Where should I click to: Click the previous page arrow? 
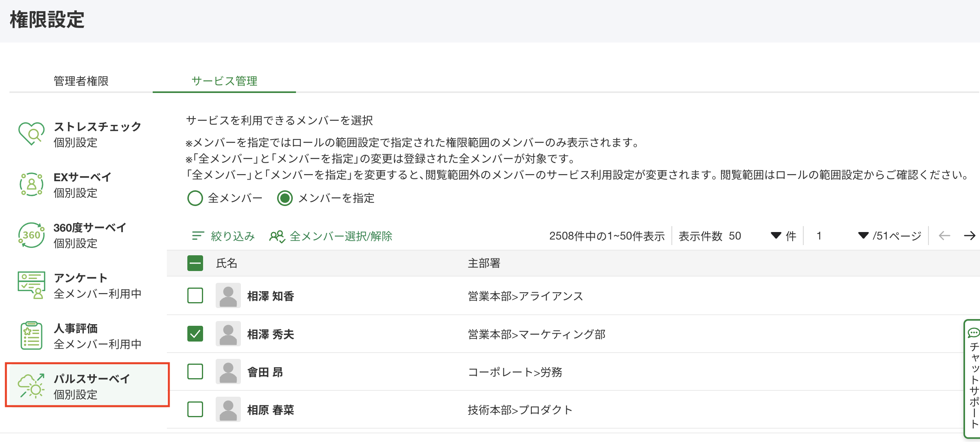click(944, 236)
